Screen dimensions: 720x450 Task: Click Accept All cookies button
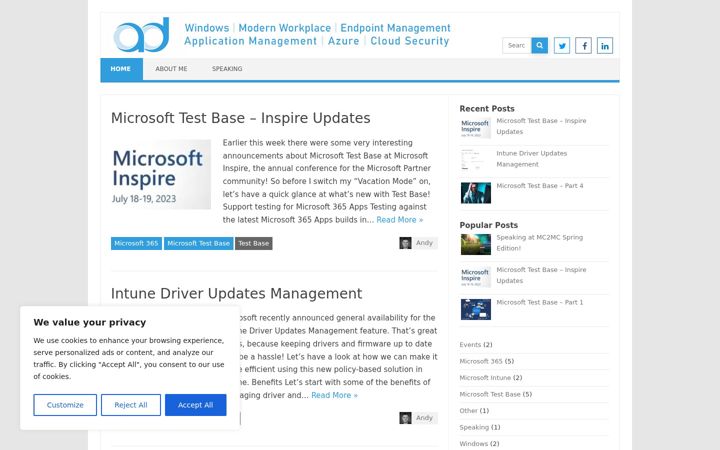196,405
